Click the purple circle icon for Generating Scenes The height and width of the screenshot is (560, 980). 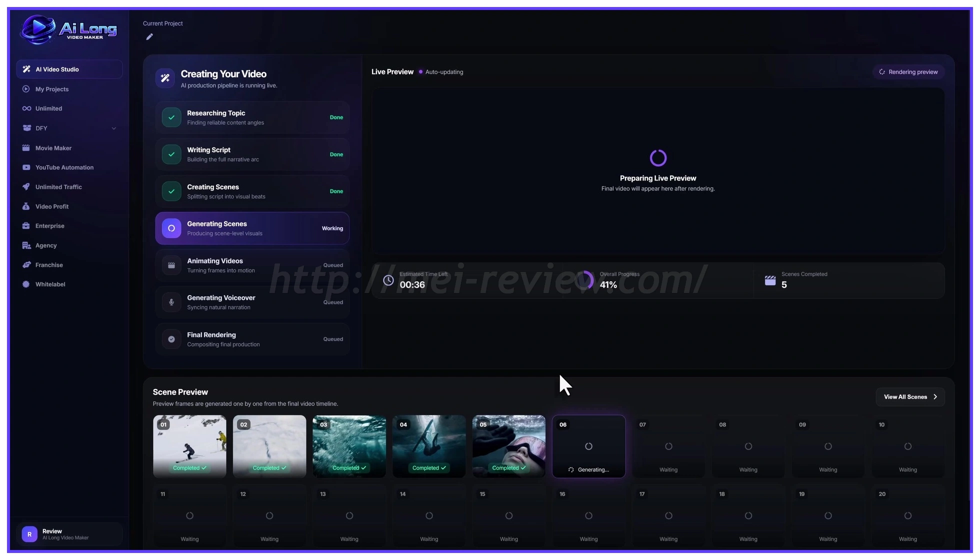click(x=171, y=228)
